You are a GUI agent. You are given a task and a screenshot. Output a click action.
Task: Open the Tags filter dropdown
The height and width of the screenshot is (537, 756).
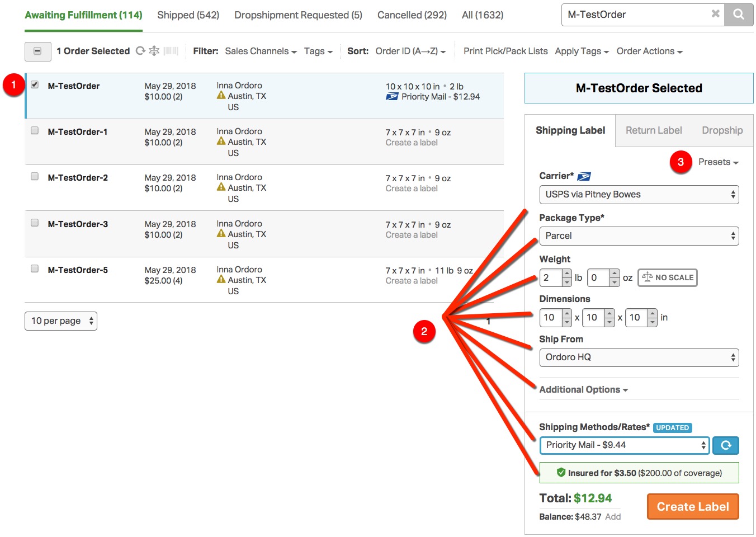[x=318, y=51]
